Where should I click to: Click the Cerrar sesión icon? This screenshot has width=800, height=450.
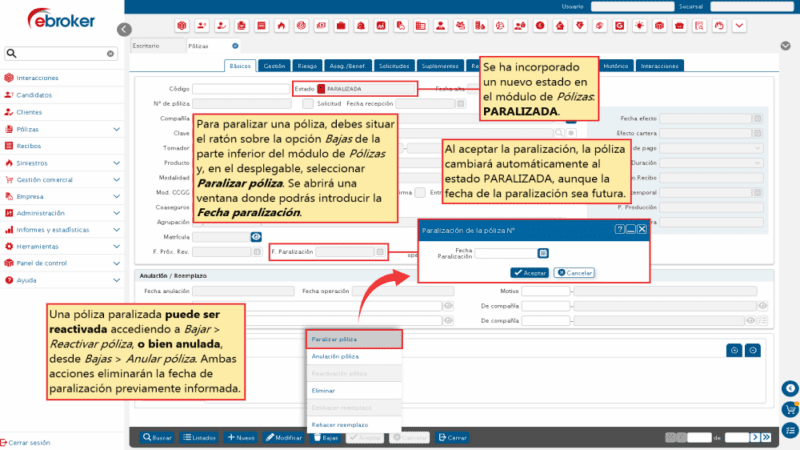4,441
